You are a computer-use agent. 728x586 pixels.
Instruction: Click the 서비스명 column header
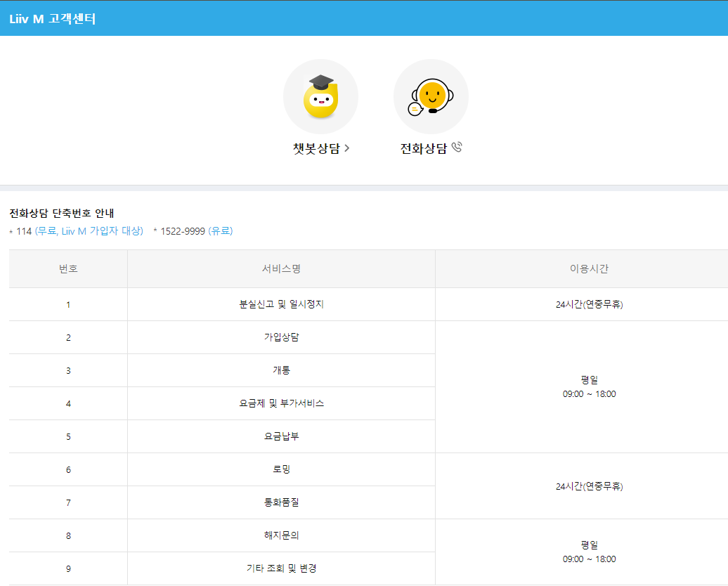[281, 269]
